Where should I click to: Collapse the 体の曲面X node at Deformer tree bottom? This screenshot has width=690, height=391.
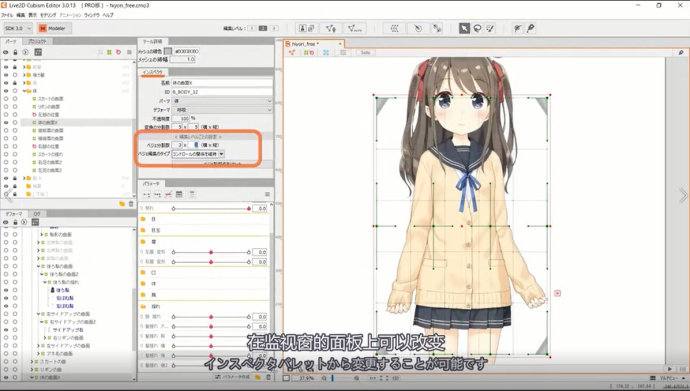(32, 377)
